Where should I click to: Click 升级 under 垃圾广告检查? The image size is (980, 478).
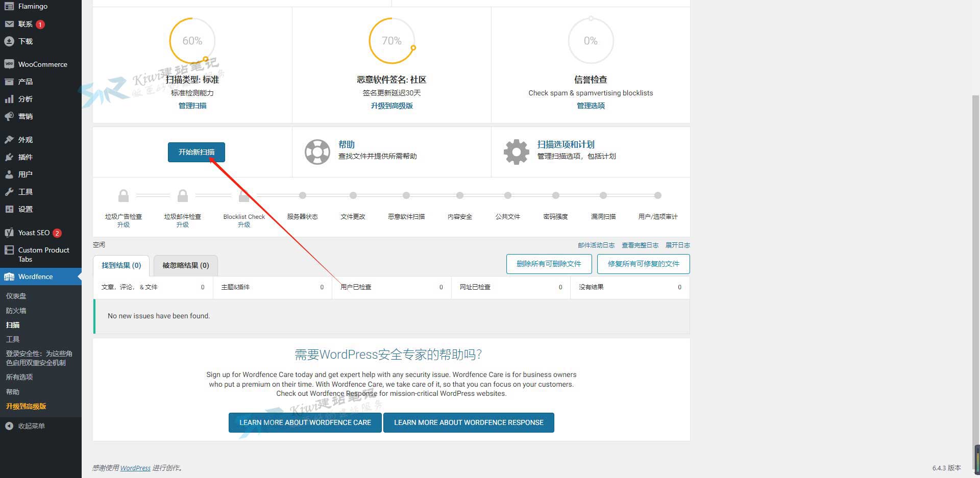pyautogui.click(x=124, y=224)
